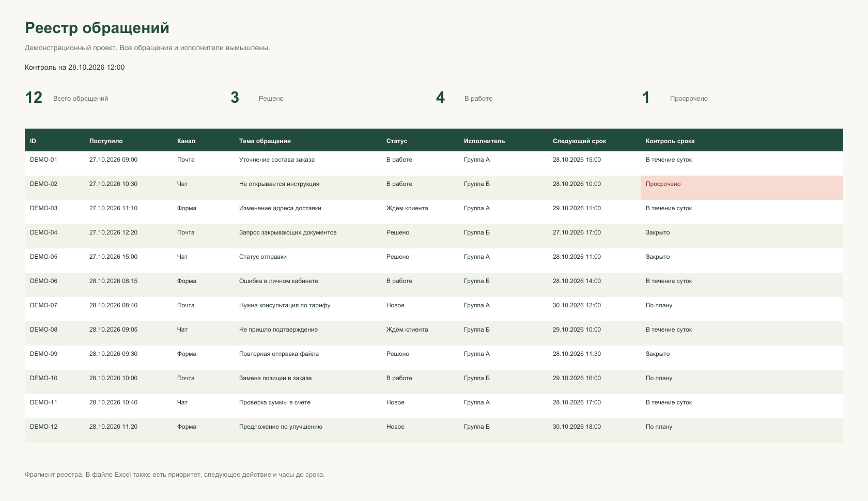Click the В работе summary label

[x=478, y=99]
